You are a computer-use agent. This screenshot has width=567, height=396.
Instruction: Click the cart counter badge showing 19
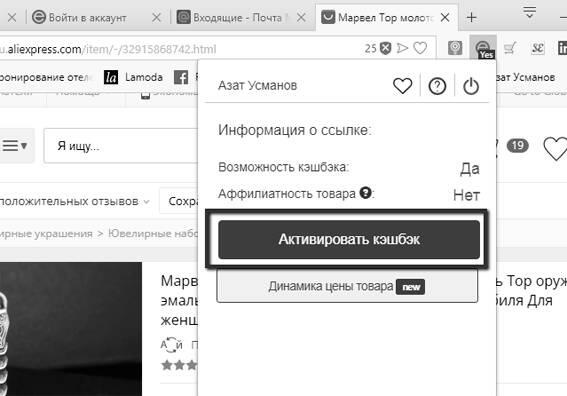[517, 145]
